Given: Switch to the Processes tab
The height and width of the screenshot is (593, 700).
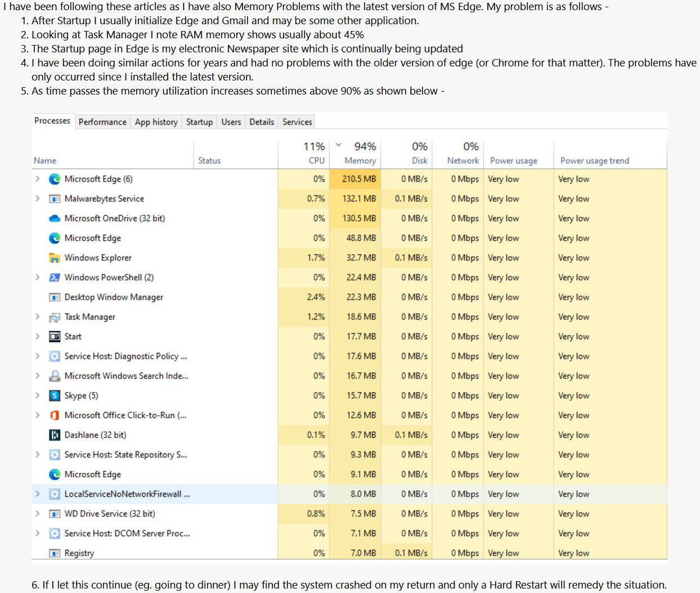Looking at the screenshot, I should coord(52,121).
